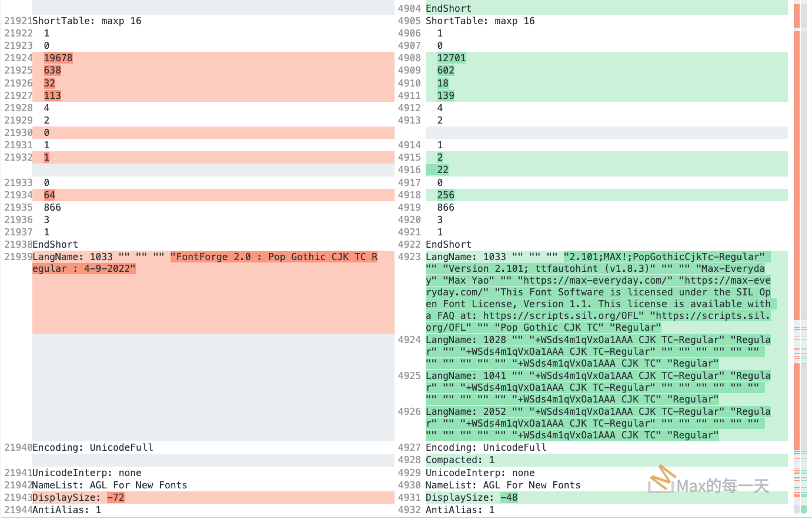
Task: Click the red diff overview bar on right edge
Action: pos(797,177)
